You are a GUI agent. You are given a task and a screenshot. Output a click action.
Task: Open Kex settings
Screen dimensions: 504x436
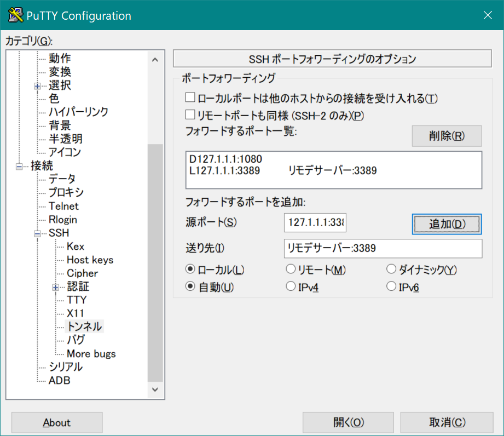tap(75, 246)
